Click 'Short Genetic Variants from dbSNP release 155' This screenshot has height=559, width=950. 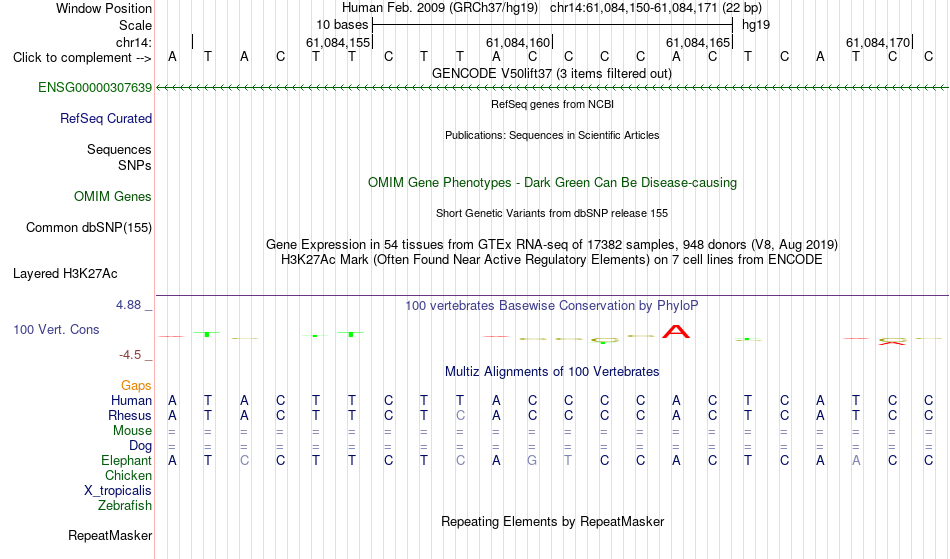[552, 213]
